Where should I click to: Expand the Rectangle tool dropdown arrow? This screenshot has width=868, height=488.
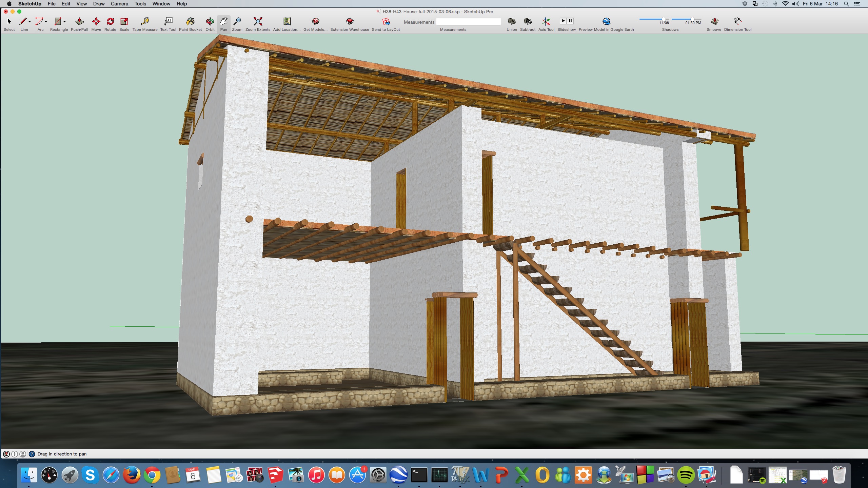(x=64, y=21)
